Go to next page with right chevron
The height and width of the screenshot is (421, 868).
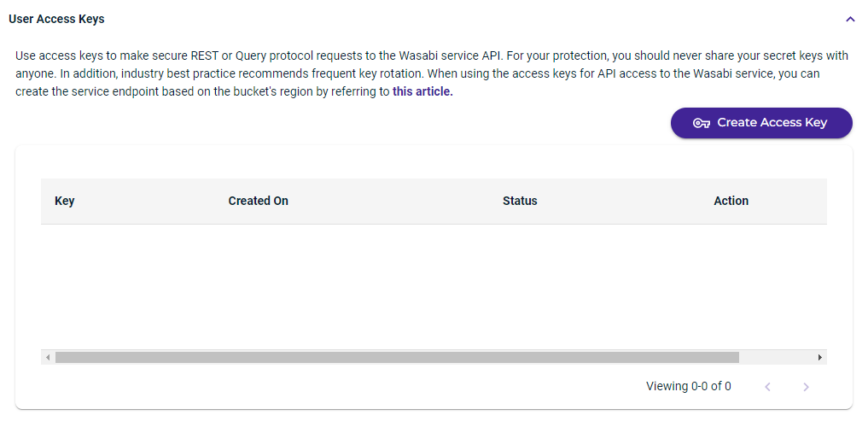tap(806, 387)
